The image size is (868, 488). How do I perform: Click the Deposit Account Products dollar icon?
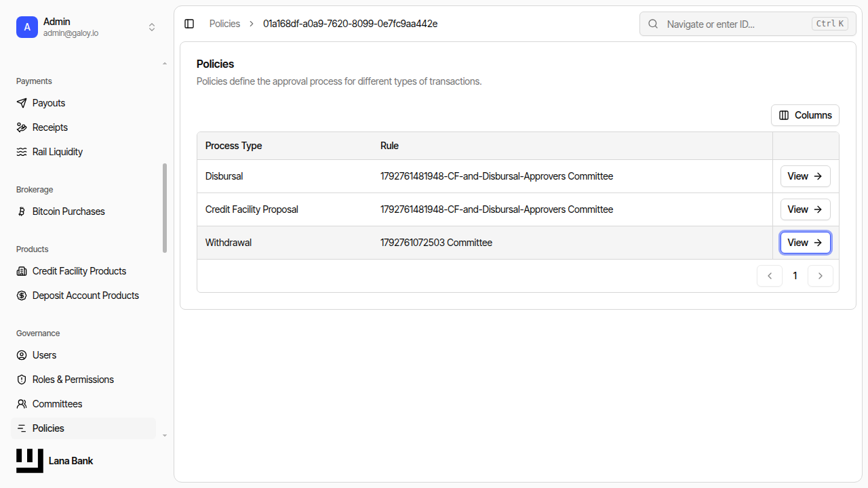[x=22, y=296]
